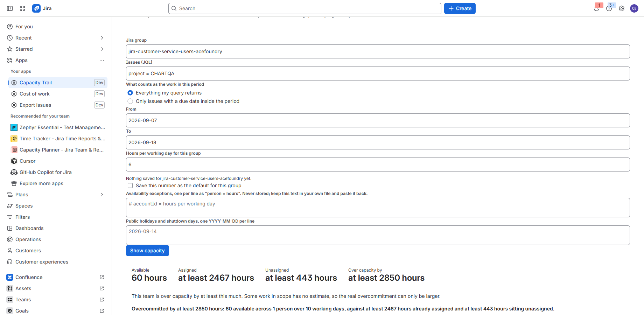The height and width of the screenshot is (315, 644).
Task: Edit the From date field
Action: [378, 120]
